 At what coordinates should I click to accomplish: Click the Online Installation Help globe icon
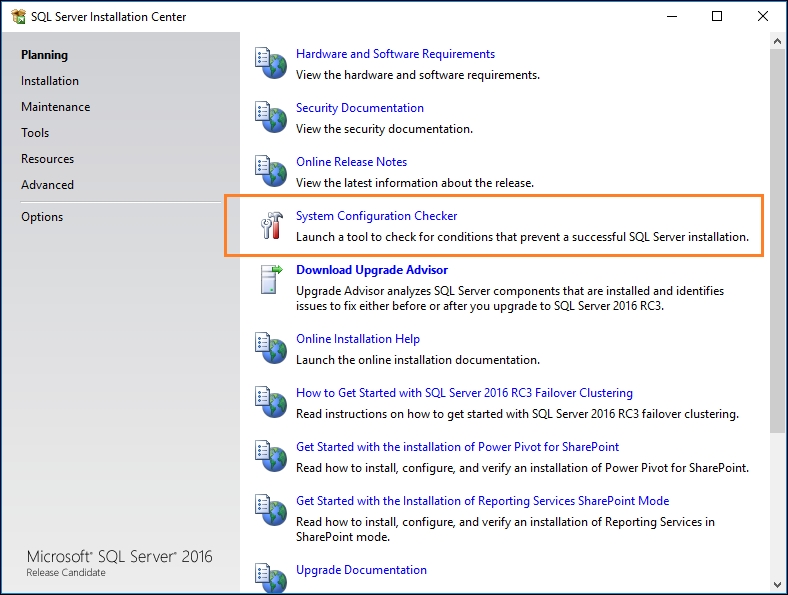pos(270,348)
